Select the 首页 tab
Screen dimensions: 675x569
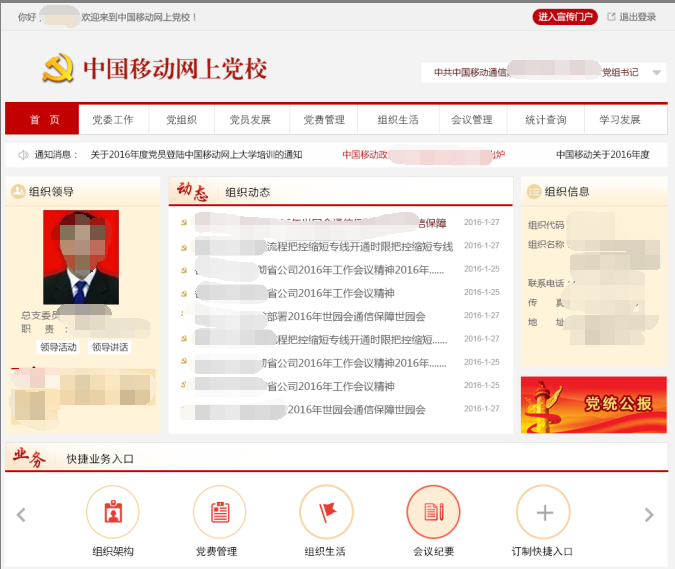(42, 120)
